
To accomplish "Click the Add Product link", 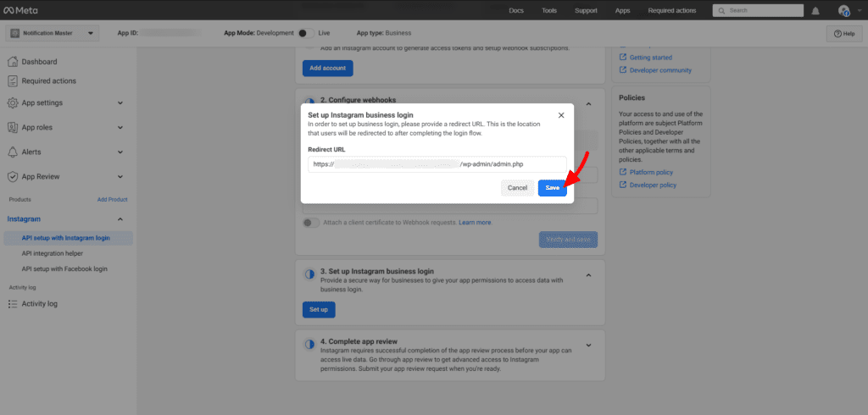I will 113,200.
